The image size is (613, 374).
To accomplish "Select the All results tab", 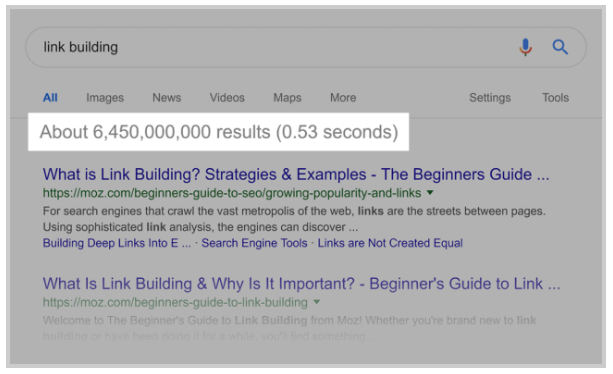I will pos(50,98).
